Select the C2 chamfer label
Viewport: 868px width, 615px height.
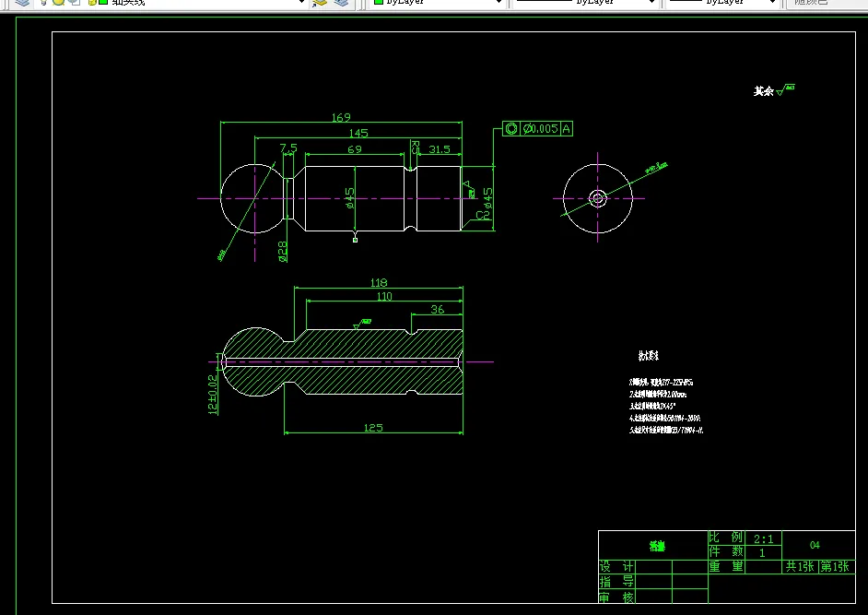click(x=483, y=215)
